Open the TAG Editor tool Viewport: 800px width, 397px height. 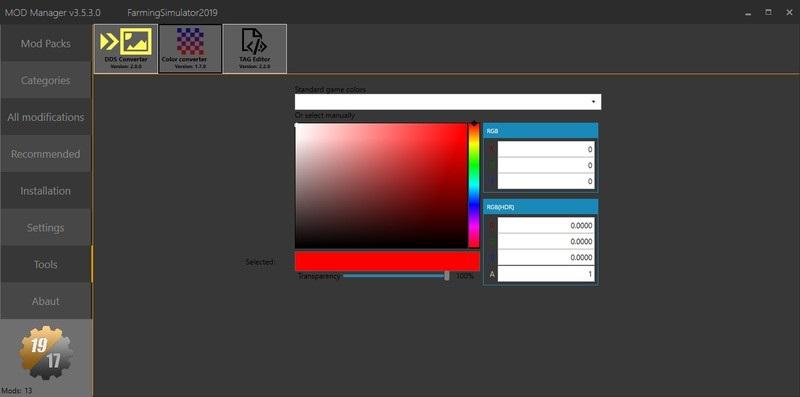click(x=255, y=49)
